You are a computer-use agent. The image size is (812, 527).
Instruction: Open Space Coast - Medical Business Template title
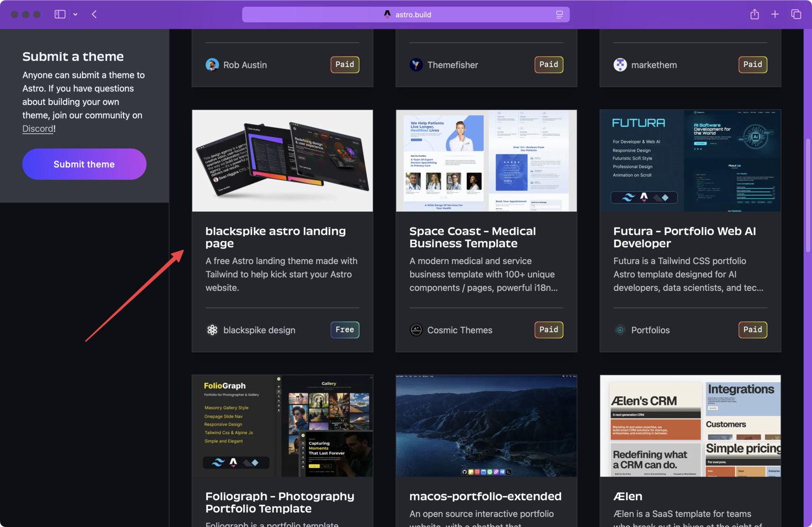tap(473, 237)
